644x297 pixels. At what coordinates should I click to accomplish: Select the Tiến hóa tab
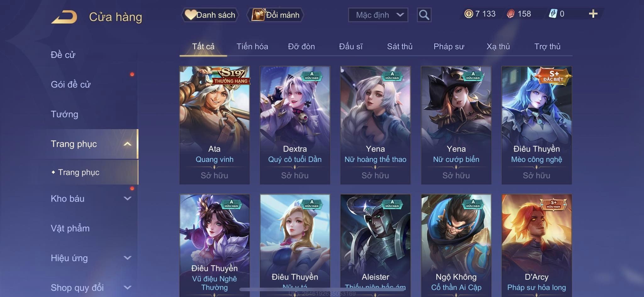(x=252, y=46)
